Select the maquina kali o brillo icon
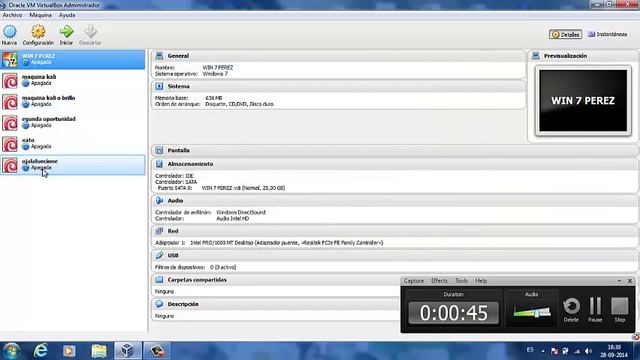Viewport: 640px width, 360px height. pyautogui.click(x=10, y=102)
